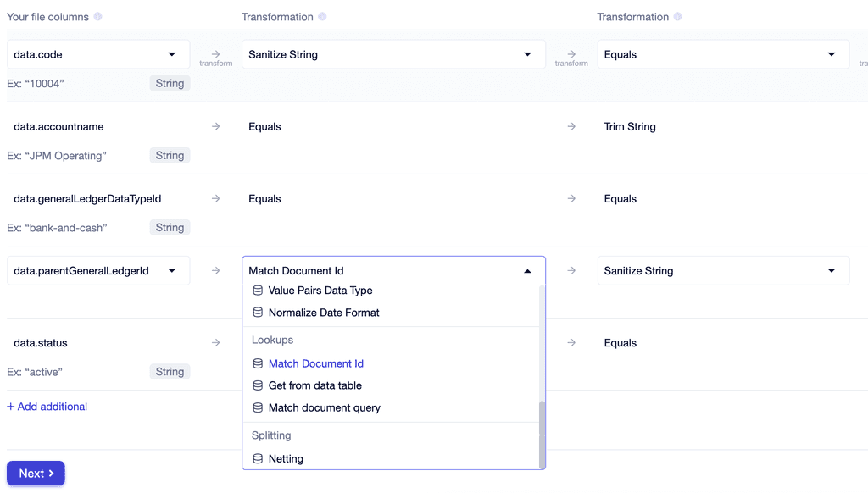
Task: Click arrow after data.generalLedgerDataTypeId column
Action: click(x=216, y=198)
